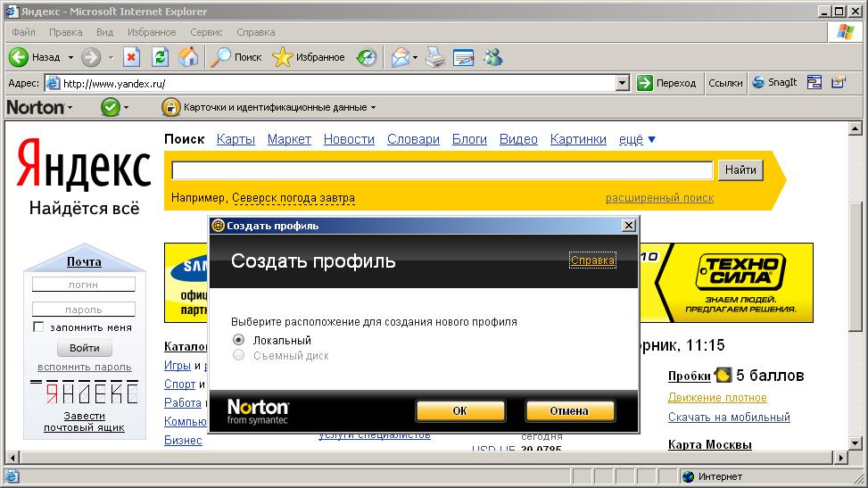This screenshot has width=868, height=488.
Task: Refresh the page with green arrows icon
Action: point(160,57)
